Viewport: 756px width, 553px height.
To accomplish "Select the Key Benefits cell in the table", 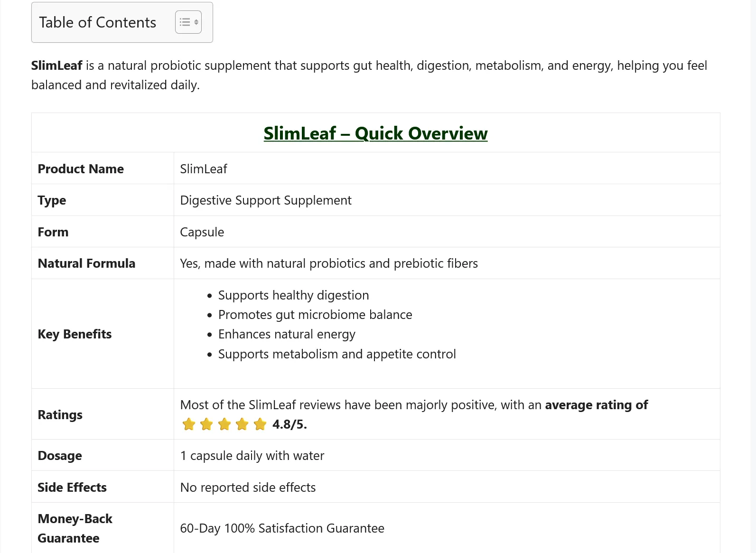I will [x=75, y=334].
